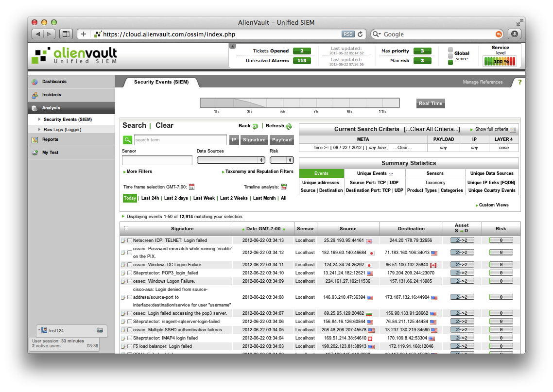
Task: Click the Payload search button
Action: (x=282, y=140)
